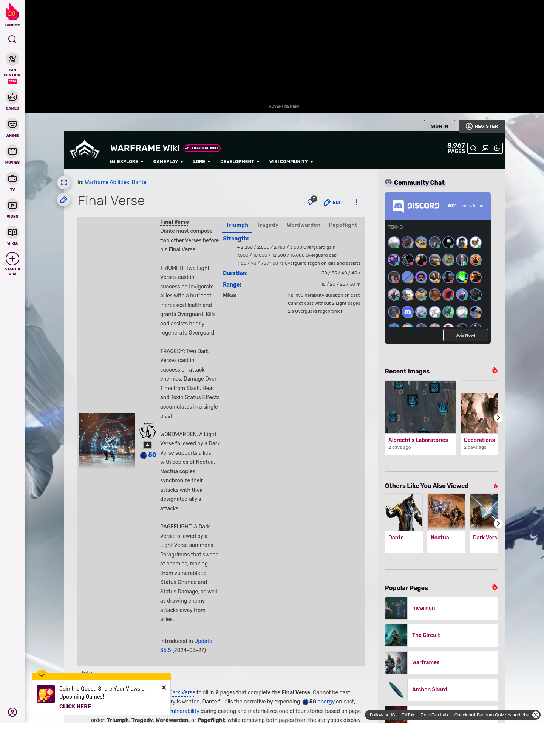This screenshot has width=544, height=756.
Task: Click Final Verse ability screenshot image
Action: [107, 441]
